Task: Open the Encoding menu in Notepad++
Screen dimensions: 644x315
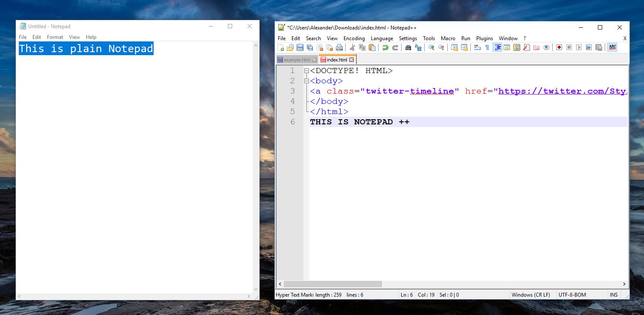Action: point(354,38)
